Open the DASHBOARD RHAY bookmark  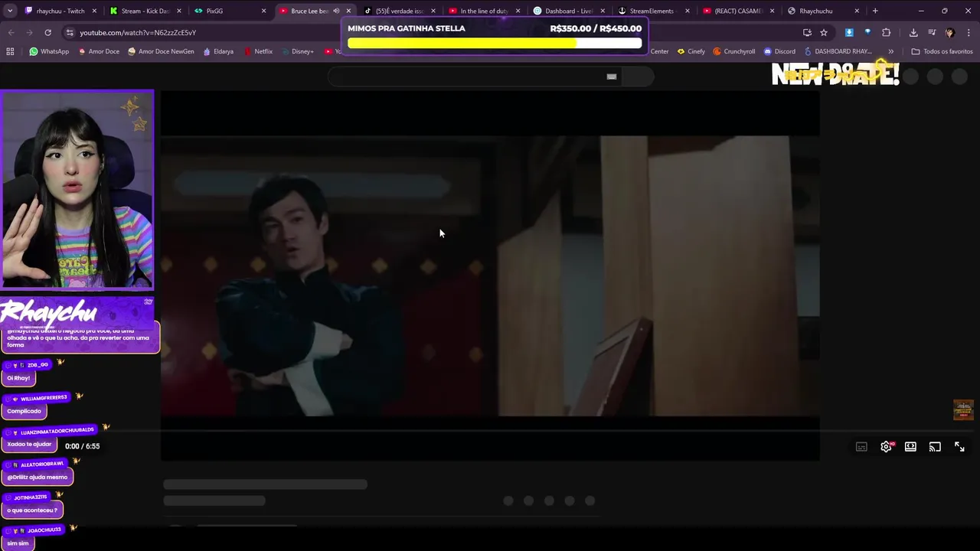(x=838, y=51)
